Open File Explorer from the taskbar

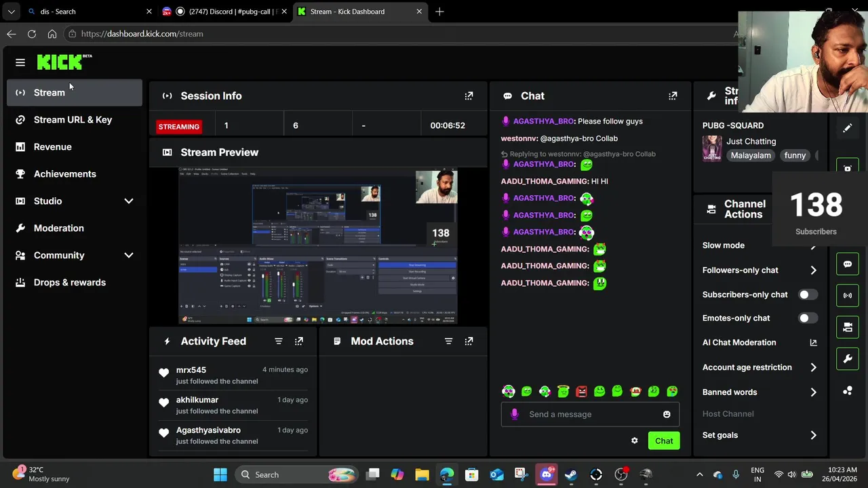[x=422, y=474]
